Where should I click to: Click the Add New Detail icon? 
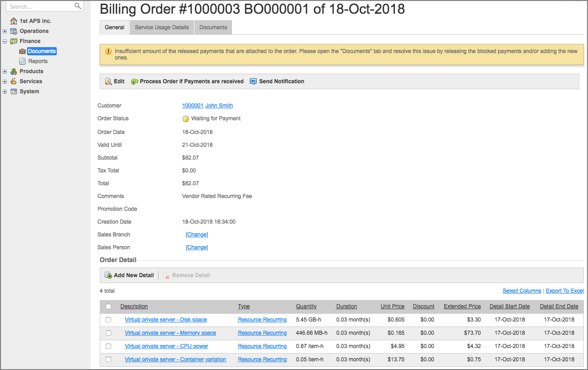tap(108, 275)
